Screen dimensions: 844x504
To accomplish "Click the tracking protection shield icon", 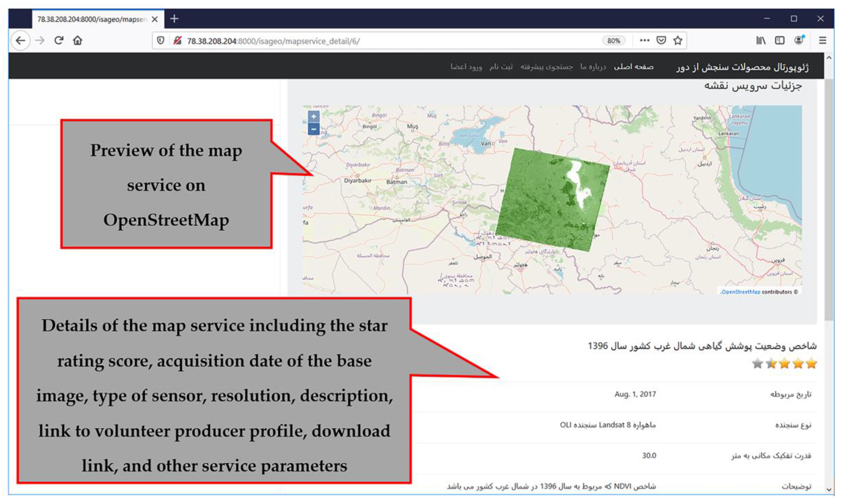I will tap(160, 41).
